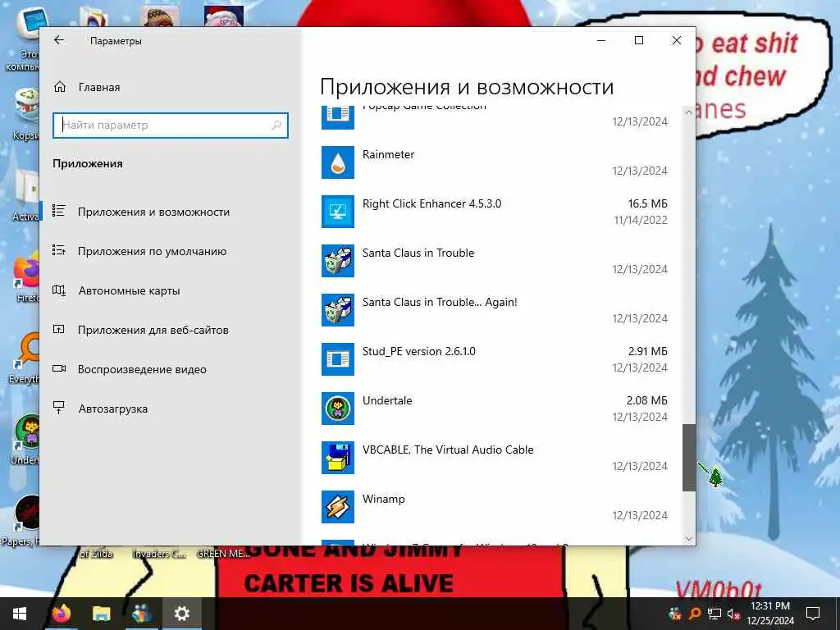The width and height of the screenshot is (840, 630).
Task: Click the scrollbar down arrow
Action: tap(689, 539)
